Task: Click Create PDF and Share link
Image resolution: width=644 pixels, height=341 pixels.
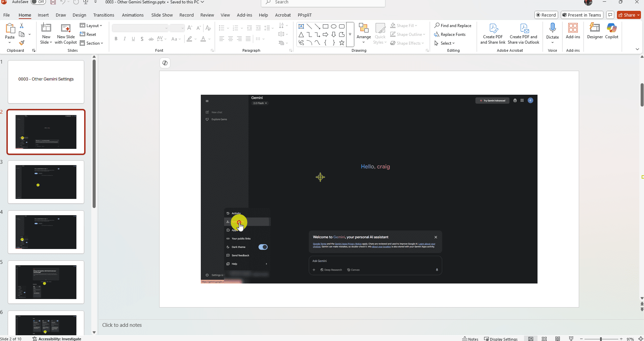Action: (x=493, y=34)
